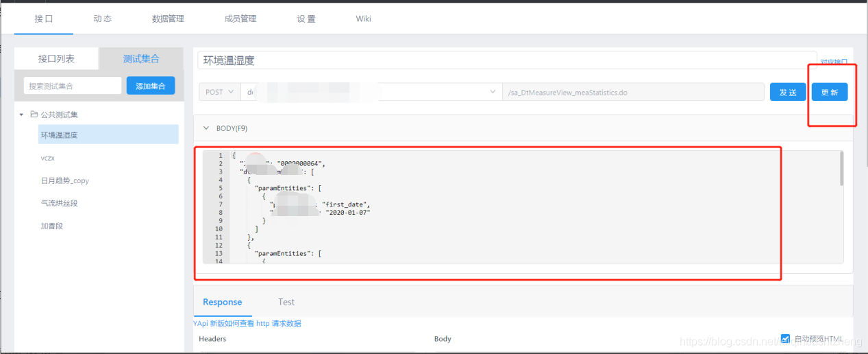868x354 pixels.
Task: Go to the 成员管理 tab
Action: pos(240,19)
